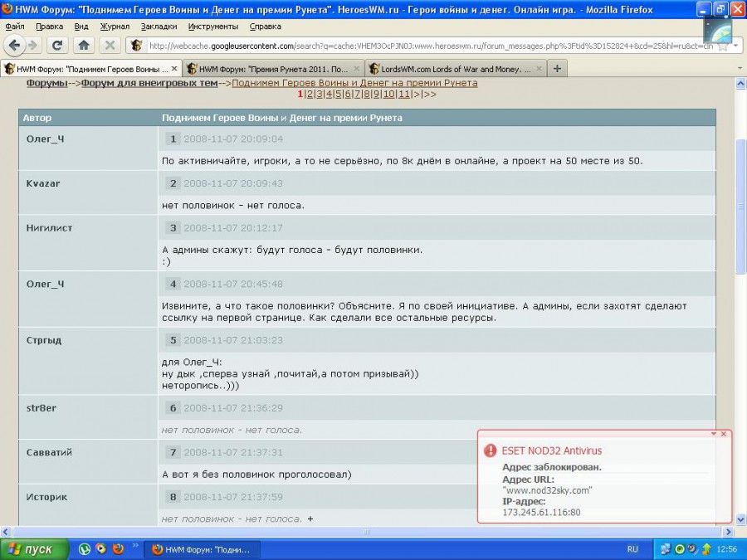Close the ESET NOD32 notification popup
Screen dimensions: 747x560
(724, 434)
